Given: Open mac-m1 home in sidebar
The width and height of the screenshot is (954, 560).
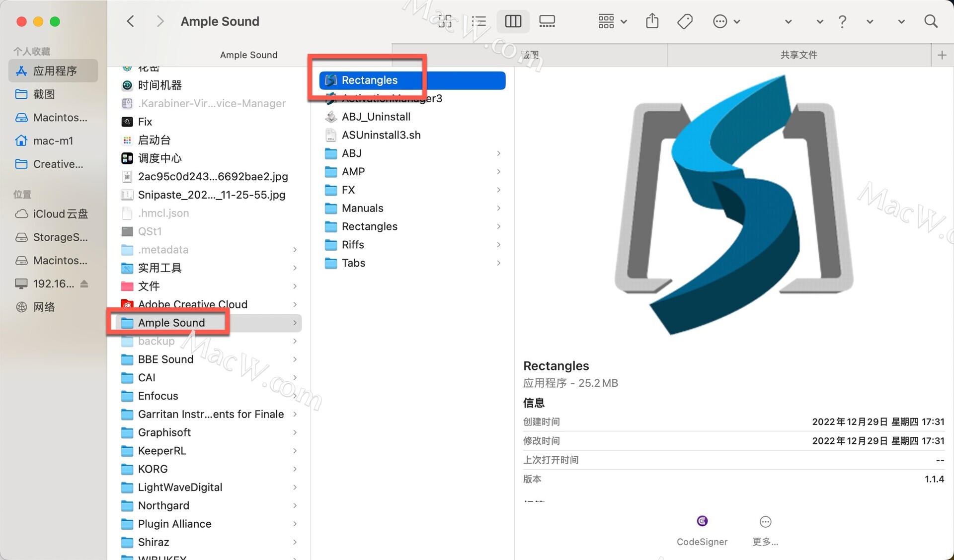Looking at the screenshot, I should point(54,141).
